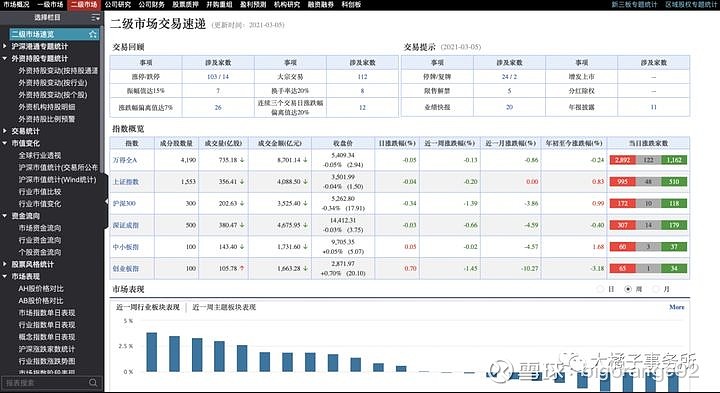Click 24 / 2 停牌/复牌 count link
The height and width of the screenshot is (393, 720).
click(x=509, y=77)
